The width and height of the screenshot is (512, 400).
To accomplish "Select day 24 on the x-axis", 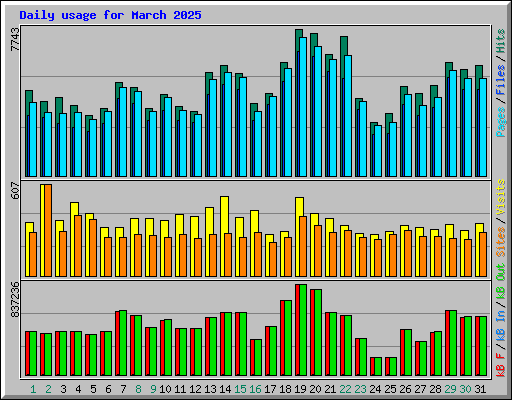I will point(375,389).
